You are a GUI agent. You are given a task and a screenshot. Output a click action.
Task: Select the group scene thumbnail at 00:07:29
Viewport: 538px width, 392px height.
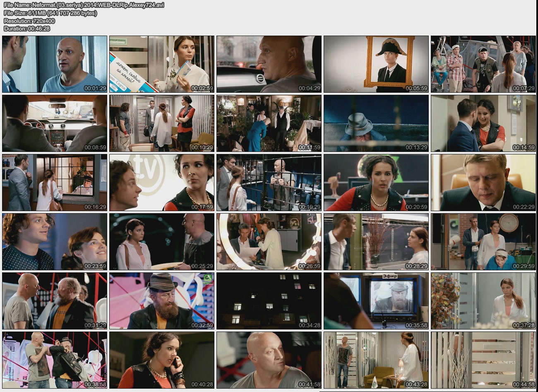(483, 64)
